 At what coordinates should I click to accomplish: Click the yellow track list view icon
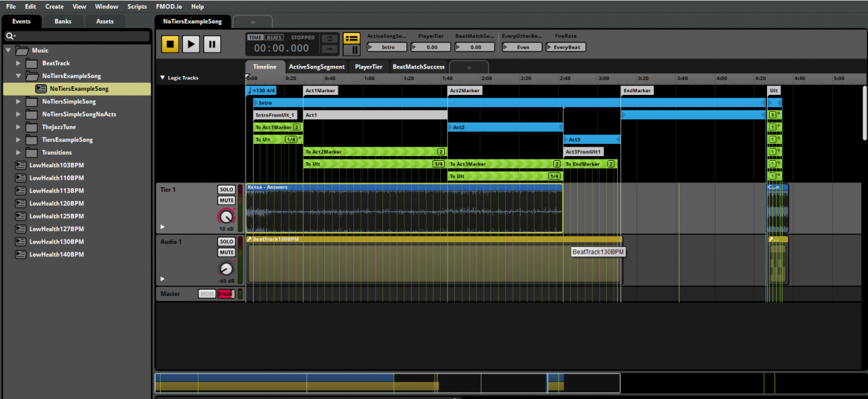351,39
